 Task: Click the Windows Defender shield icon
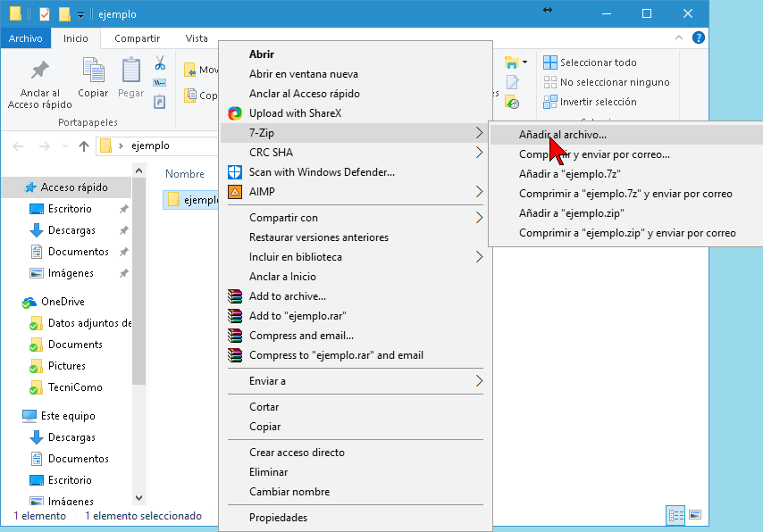pyautogui.click(x=235, y=172)
